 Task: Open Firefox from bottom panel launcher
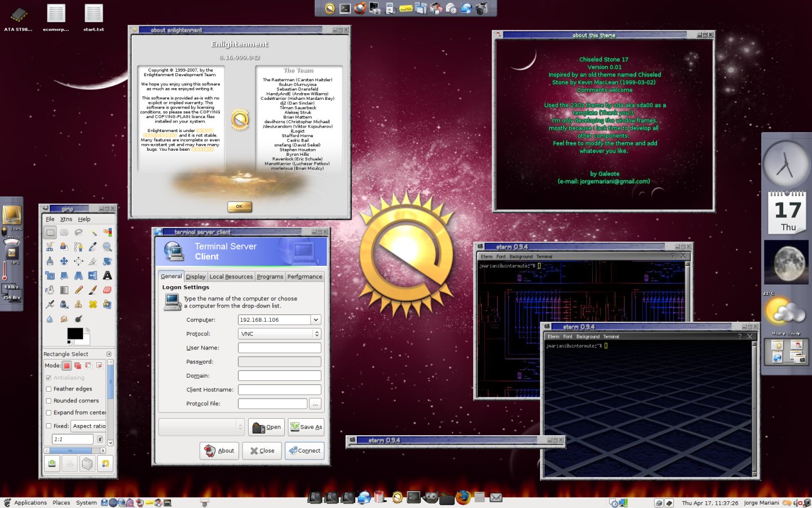(463, 497)
